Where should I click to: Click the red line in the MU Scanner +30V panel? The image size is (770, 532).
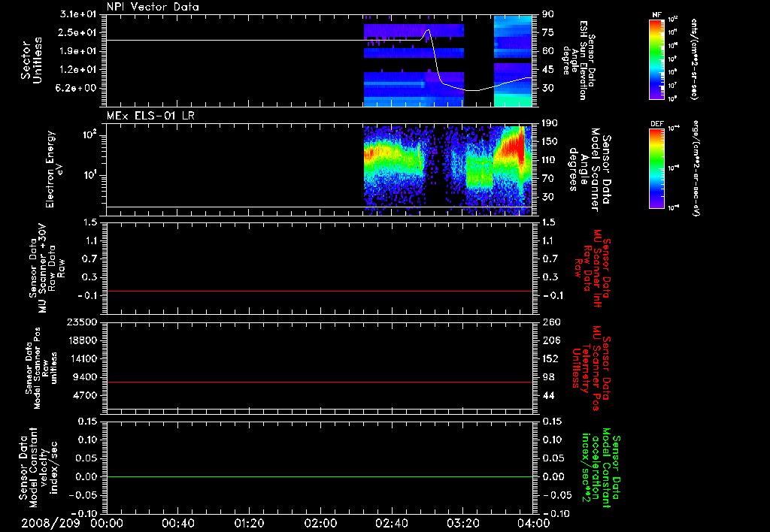tap(320, 291)
